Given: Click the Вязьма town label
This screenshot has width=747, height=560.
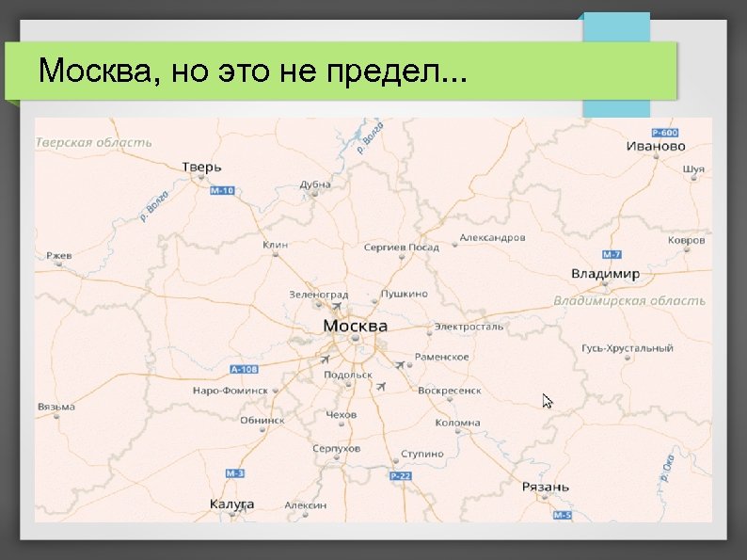Looking at the screenshot, I should (56, 407).
